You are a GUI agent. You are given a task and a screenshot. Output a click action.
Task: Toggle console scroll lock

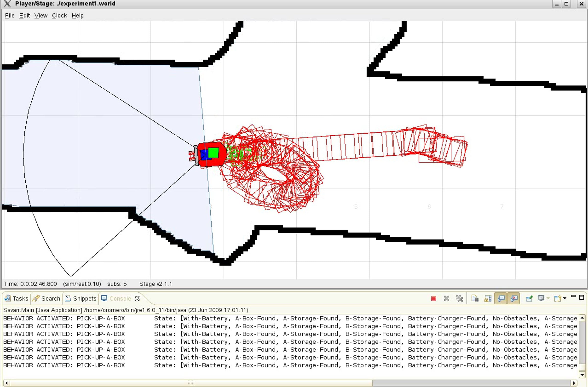(488, 299)
